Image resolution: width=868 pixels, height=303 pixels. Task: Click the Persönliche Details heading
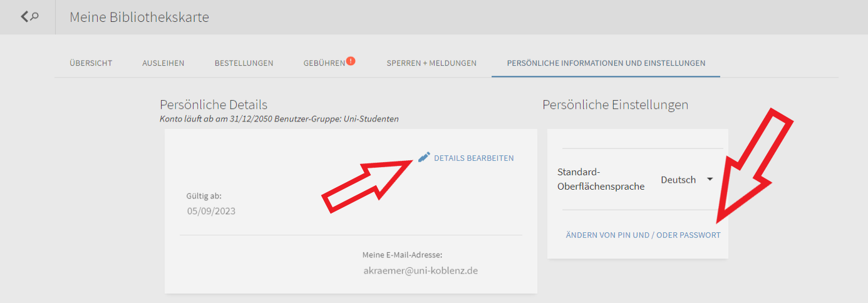click(x=214, y=105)
